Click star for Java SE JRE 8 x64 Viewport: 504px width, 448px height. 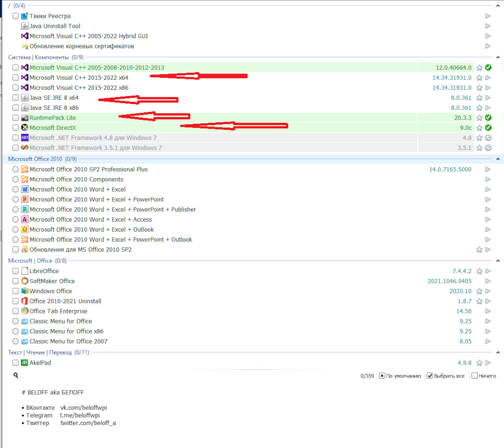point(479,98)
